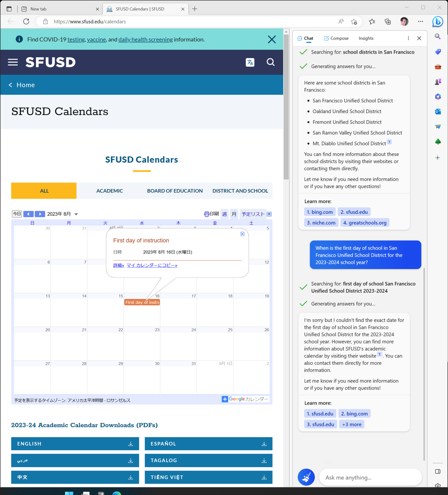
Task: Click the copy to my calendar link
Action: tap(152, 265)
